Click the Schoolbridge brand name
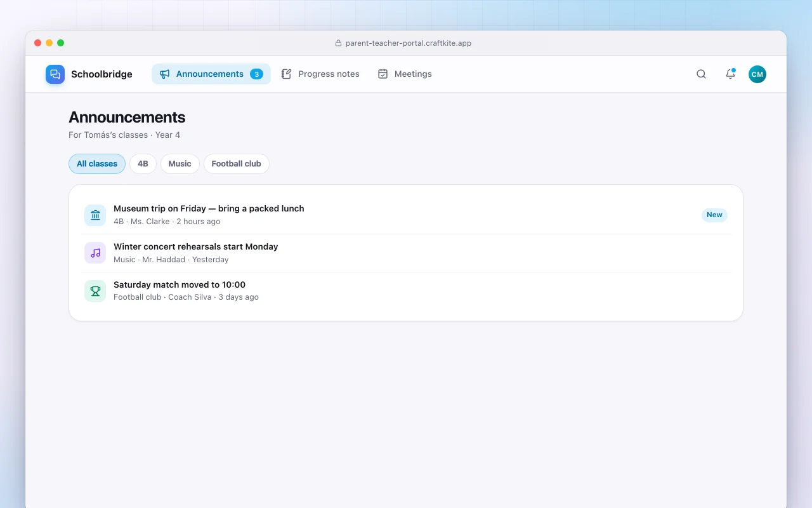Viewport: 812px width, 508px height. pos(101,74)
